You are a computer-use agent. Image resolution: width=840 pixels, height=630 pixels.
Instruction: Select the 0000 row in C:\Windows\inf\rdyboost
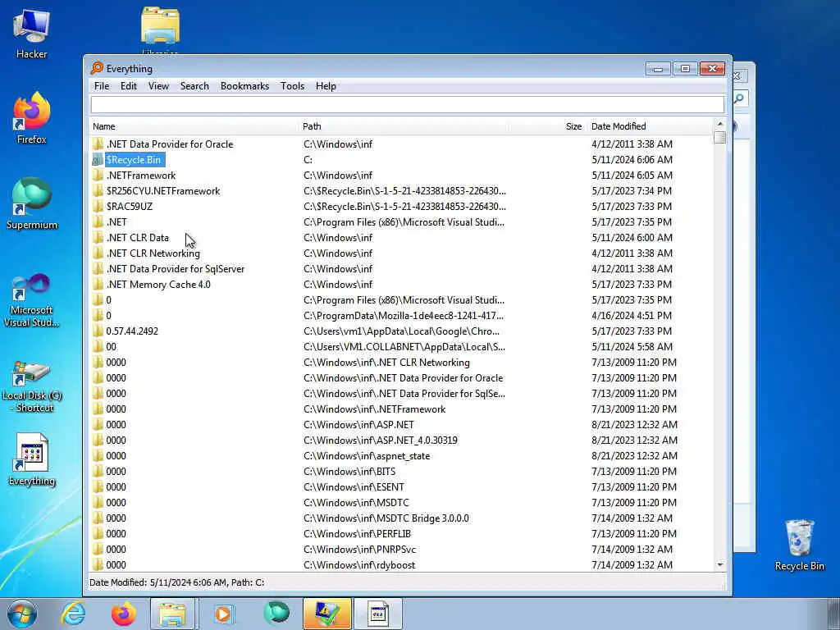pyautogui.click(x=401, y=564)
